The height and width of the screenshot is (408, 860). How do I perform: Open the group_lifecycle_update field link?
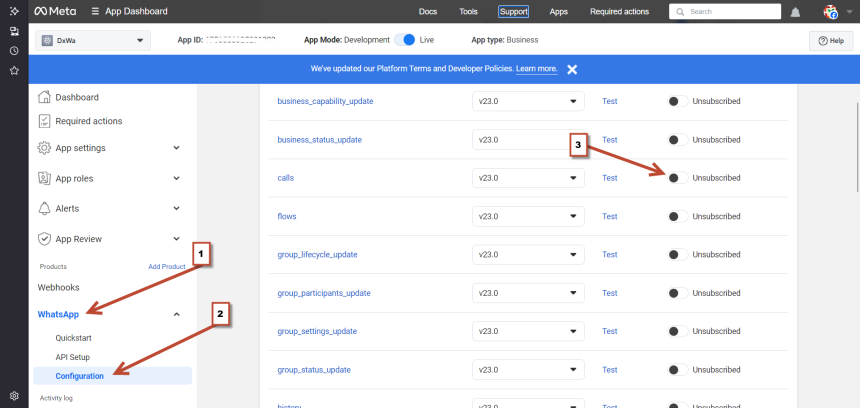pyautogui.click(x=318, y=254)
